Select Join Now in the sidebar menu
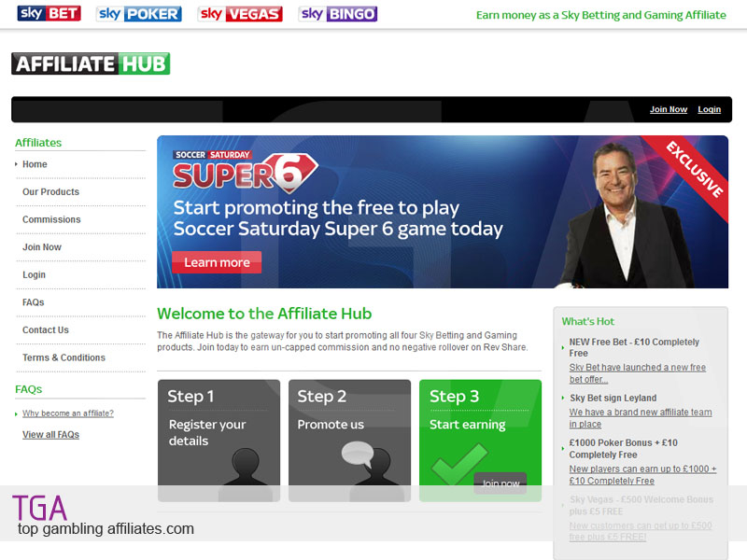 (42, 247)
